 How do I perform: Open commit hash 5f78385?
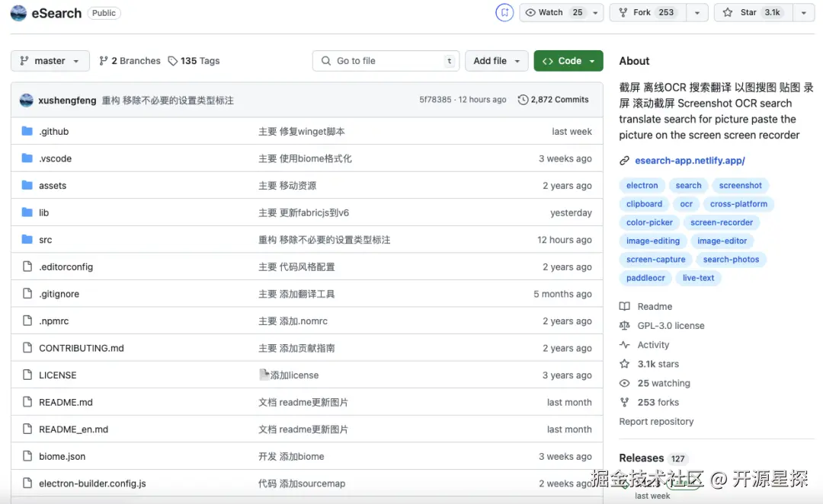[435, 100]
